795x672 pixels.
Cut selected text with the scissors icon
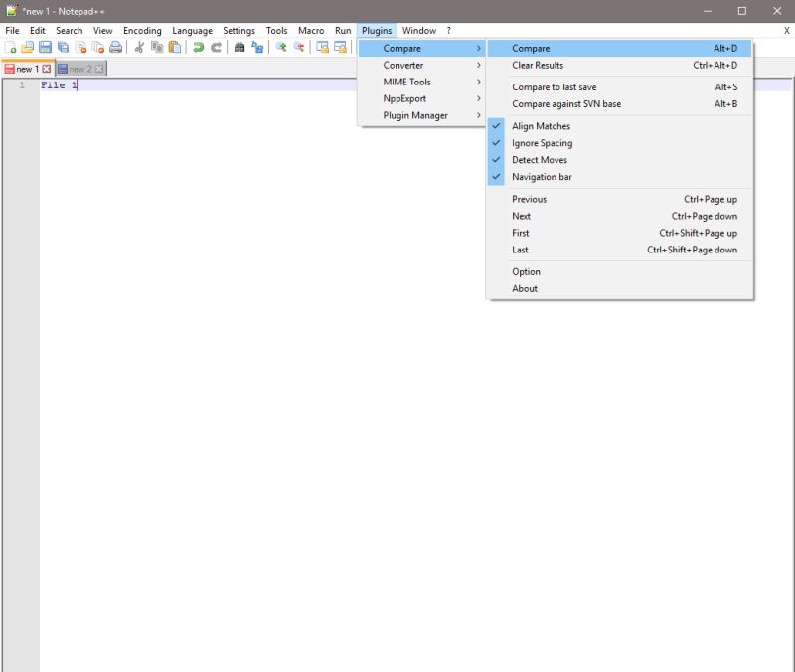click(x=138, y=48)
